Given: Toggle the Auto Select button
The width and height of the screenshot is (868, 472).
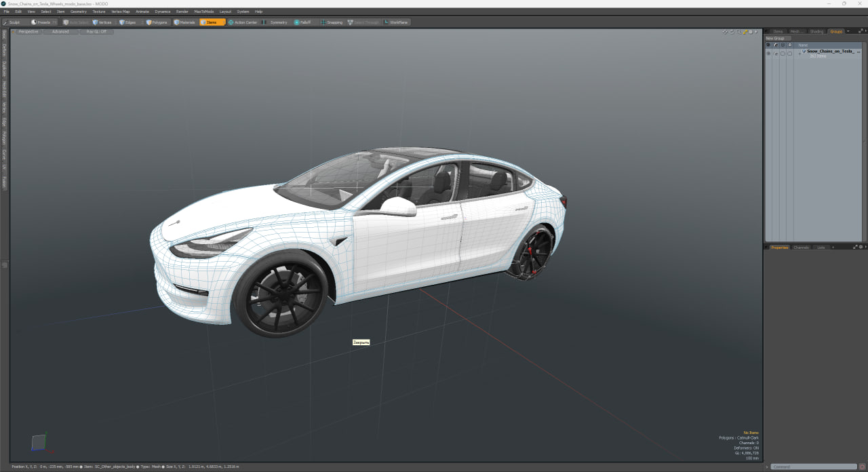Looking at the screenshot, I should [76, 22].
